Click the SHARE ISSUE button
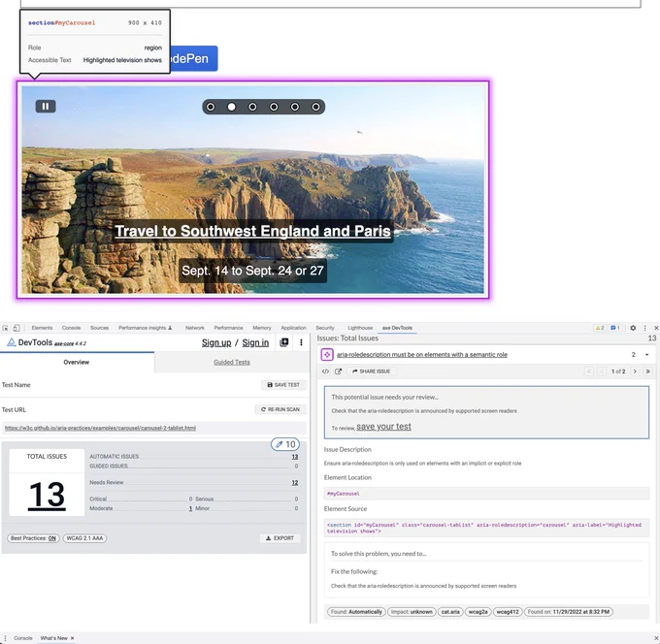660x644 pixels. pos(371,371)
